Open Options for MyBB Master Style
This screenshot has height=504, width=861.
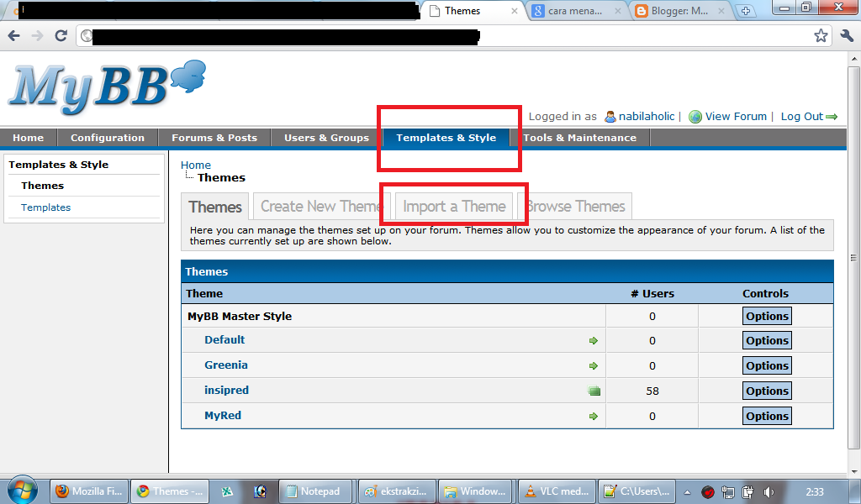tap(767, 316)
